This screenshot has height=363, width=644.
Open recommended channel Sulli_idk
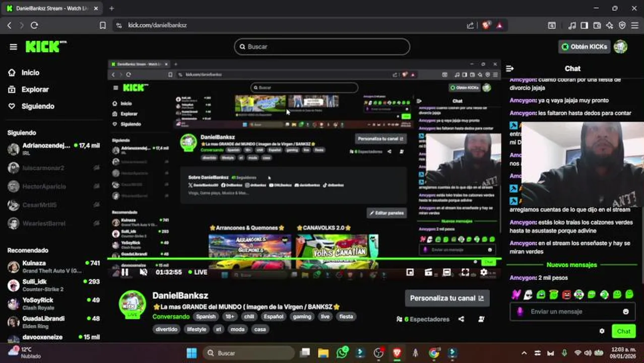pyautogui.click(x=53, y=285)
